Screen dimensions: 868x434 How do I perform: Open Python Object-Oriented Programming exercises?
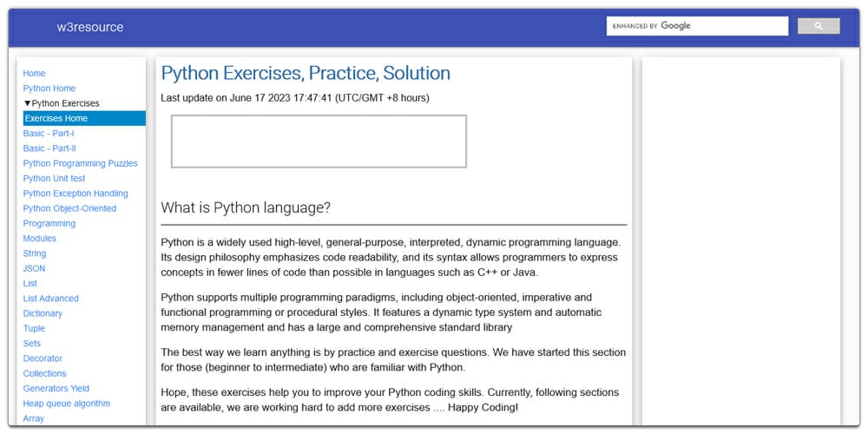69,208
